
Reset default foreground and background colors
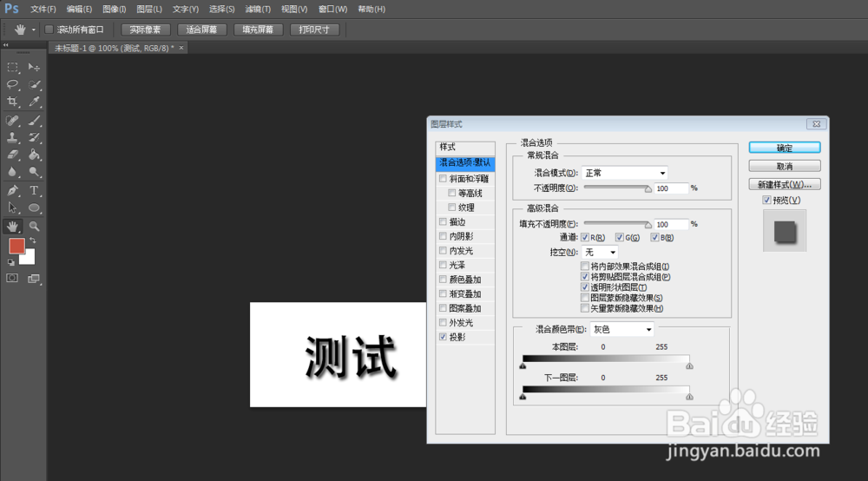click(x=10, y=262)
